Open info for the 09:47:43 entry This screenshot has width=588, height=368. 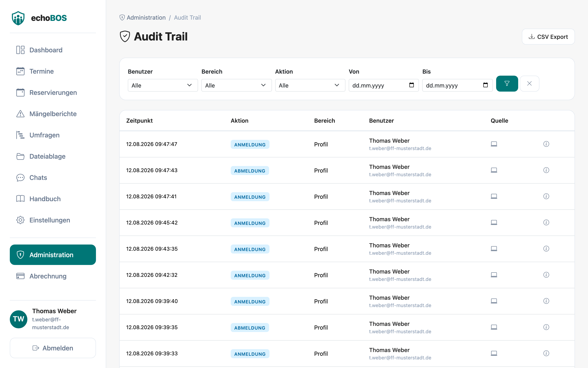coord(546,170)
